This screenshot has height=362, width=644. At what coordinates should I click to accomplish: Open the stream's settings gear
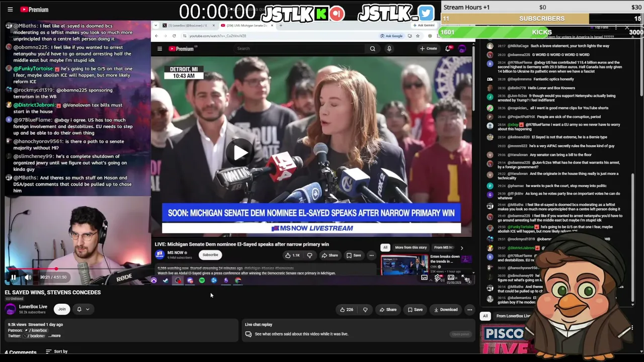click(439, 278)
